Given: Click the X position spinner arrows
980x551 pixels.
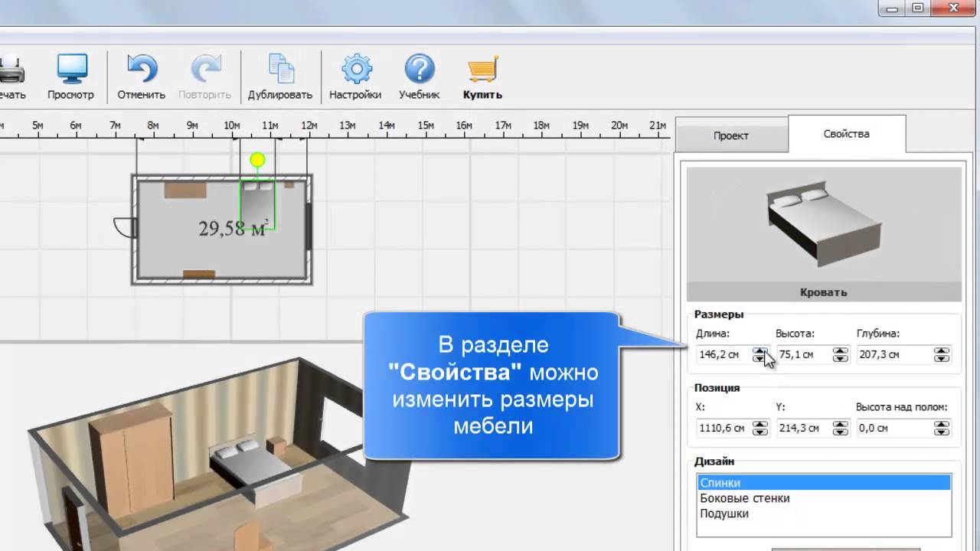Looking at the screenshot, I should click(x=759, y=429).
